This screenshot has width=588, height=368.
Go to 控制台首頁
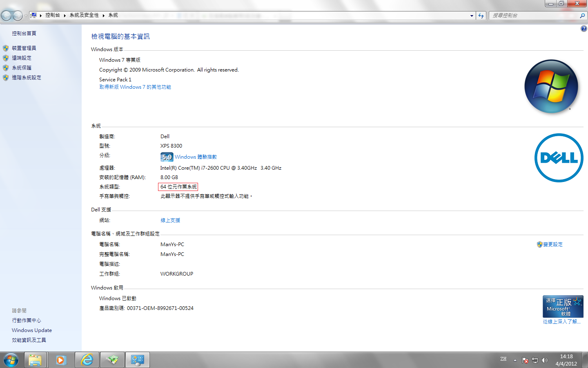point(24,34)
